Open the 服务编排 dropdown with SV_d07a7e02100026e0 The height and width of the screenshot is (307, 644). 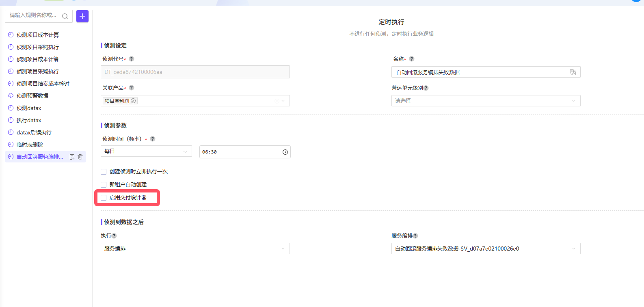(x=486, y=249)
